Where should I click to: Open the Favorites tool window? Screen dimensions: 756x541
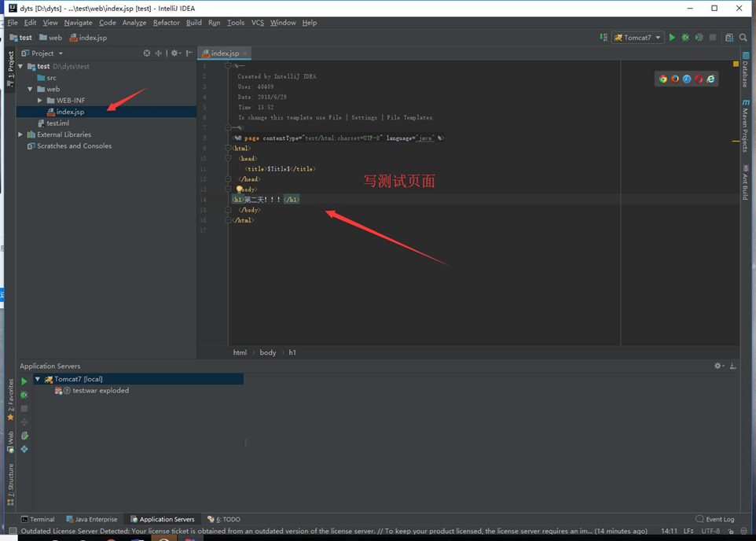coord(10,399)
